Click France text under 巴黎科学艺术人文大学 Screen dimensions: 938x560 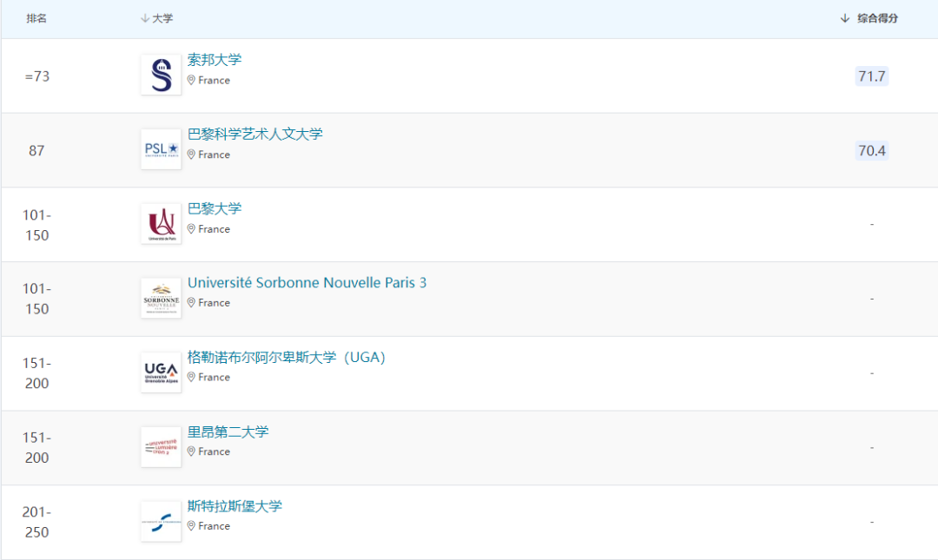pyautogui.click(x=215, y=155)
